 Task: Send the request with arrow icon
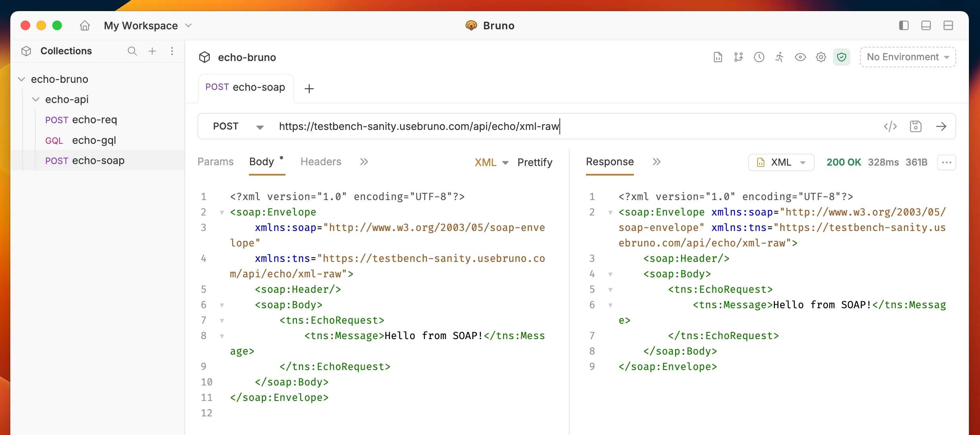click(x=941, y=126)
